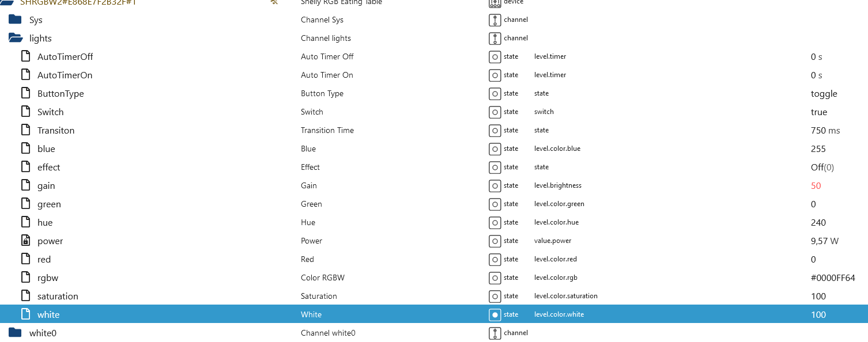This screenshot has height=342, width=868.
Task: Select the saturation tree item
Action: tap(58, 297)
